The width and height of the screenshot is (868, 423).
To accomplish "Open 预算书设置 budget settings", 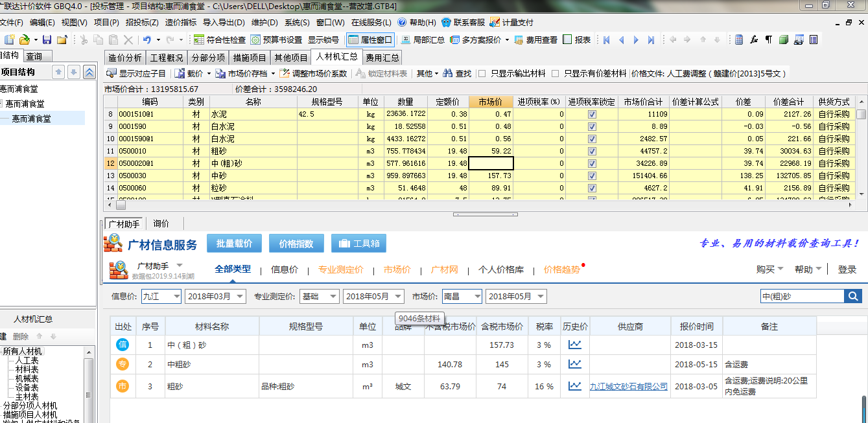I will click(x=276, y=40).
